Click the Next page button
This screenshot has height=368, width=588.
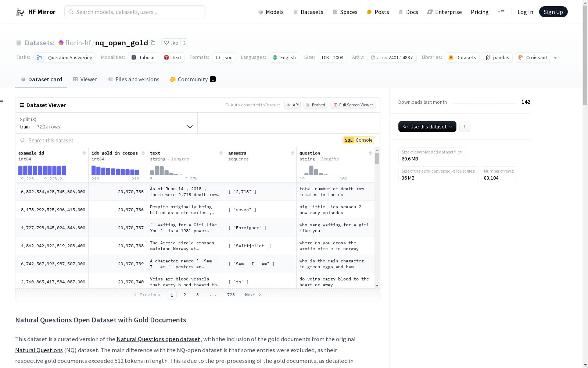pyautogui.click(x=253, y=295)
